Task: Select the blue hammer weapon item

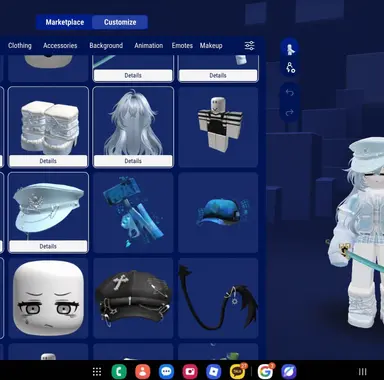Action: [x=133, y=212]
